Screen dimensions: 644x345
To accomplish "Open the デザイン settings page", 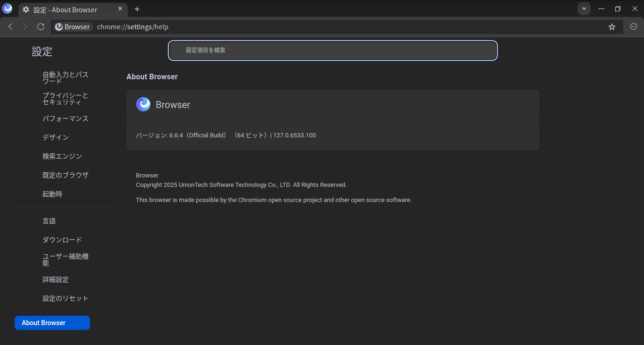I will (56, 137).
